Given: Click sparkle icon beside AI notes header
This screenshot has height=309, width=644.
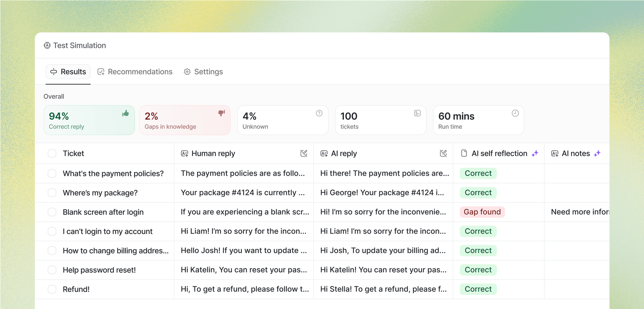Looking at the screenshot, I should [597, 154].
